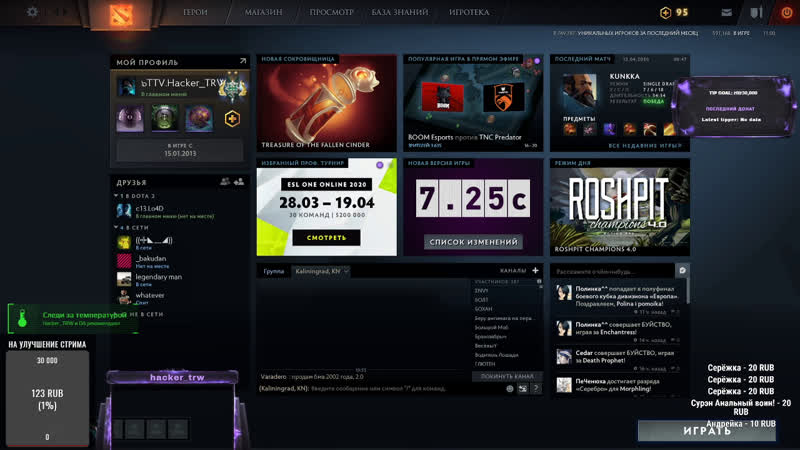
Task: Click c13.Lo4D friend avatar
Action: coord(124,211)
